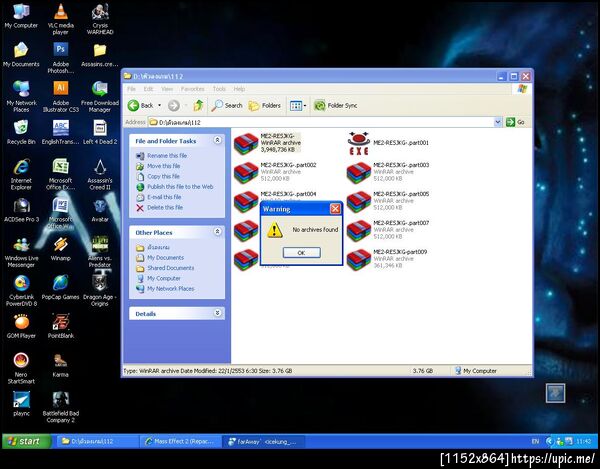
Task: Open Internet Explorer desktop icon
Action: (21, 174)
